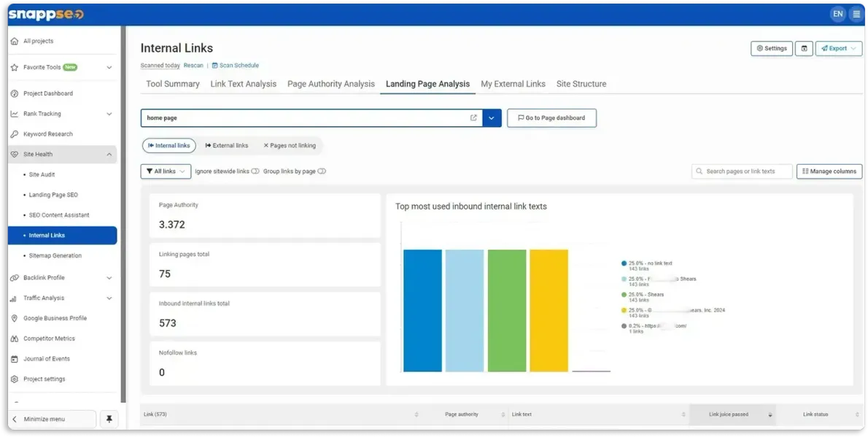Image resolution: width=868 pixels, height=437 pixels.
Task: Toggle Ignore sitewide links switch
Action: point(255,171)
